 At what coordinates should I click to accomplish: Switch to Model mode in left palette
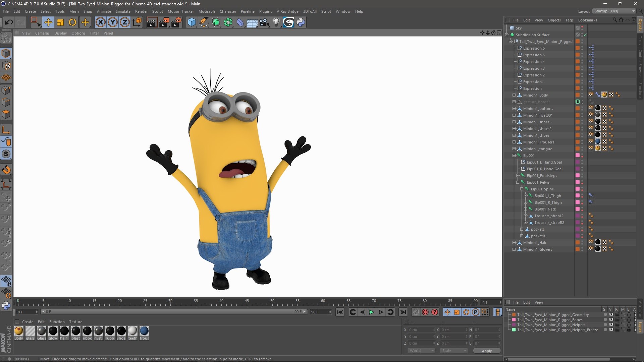(x=6, y=54)
